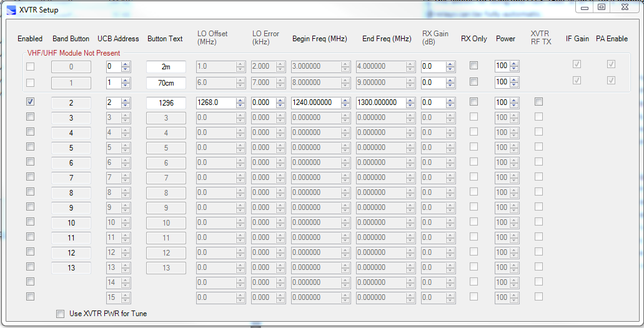Image resolution: width=644 pixels, height=328 pixels.
Task: Adjust RX Gain stepper of 70cm row
Action: point(450,83)
